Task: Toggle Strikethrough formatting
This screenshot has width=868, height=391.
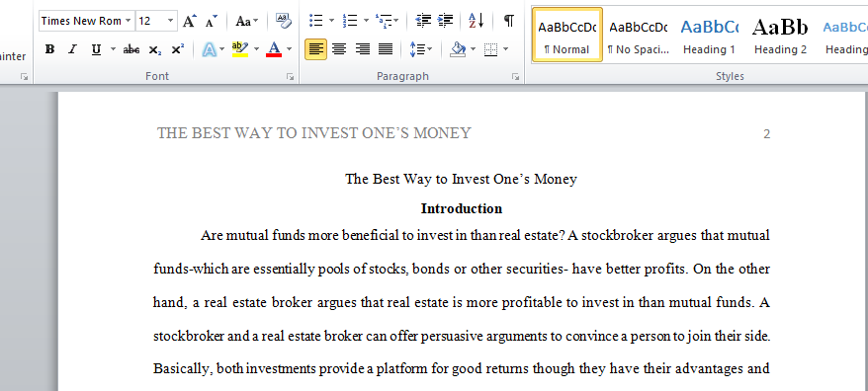Action: coord(131,49)
